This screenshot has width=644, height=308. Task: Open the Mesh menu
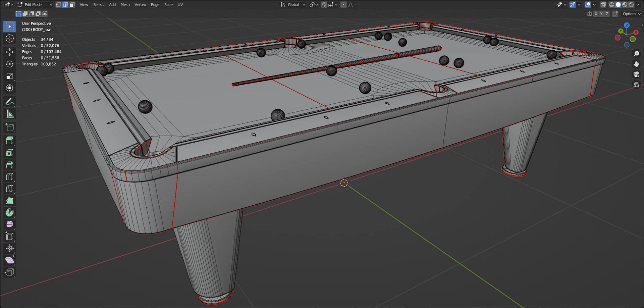pyautogui.click(x=125, y=5)
